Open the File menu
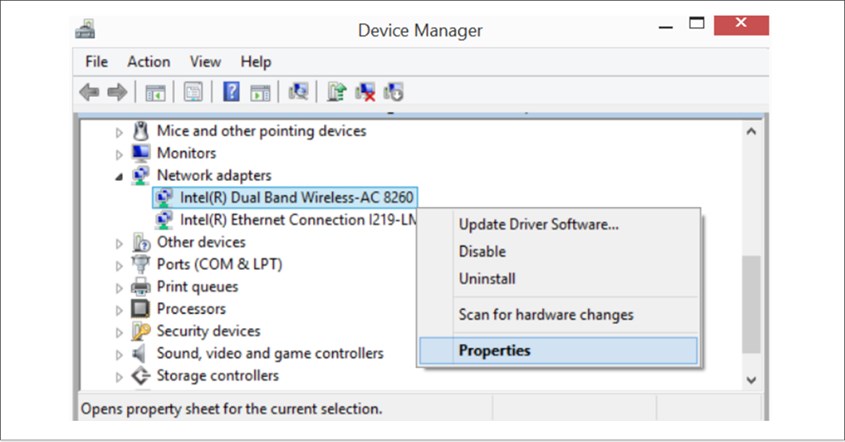 [96, 62]
